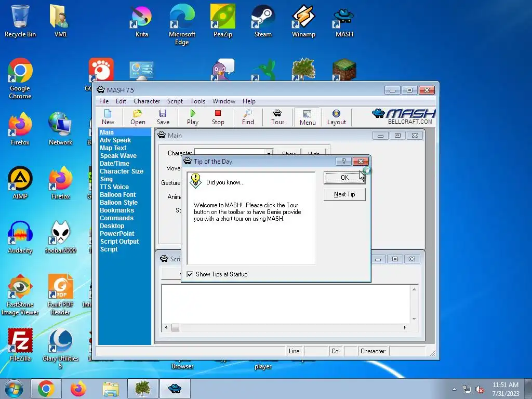Minimize the Script child window
The width and height of the screenshot is (532, 399).
pyautogui.click(x=378, y=259)
